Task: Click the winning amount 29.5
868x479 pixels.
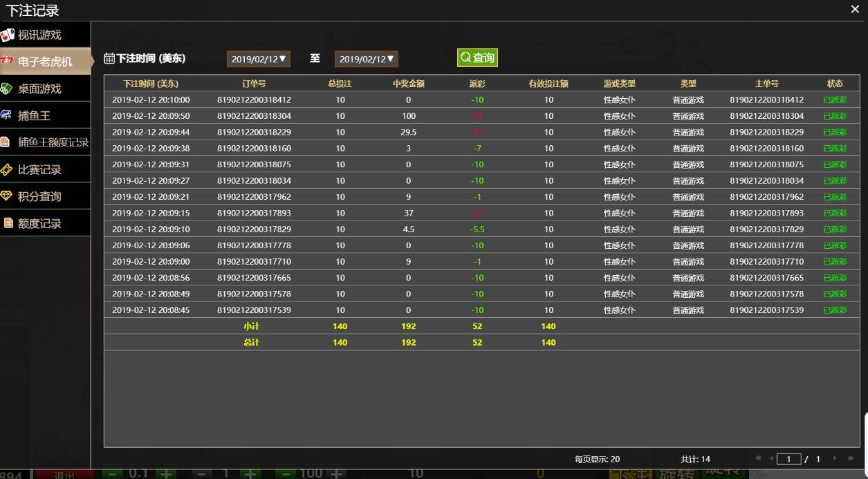Action: click(408, 132)
